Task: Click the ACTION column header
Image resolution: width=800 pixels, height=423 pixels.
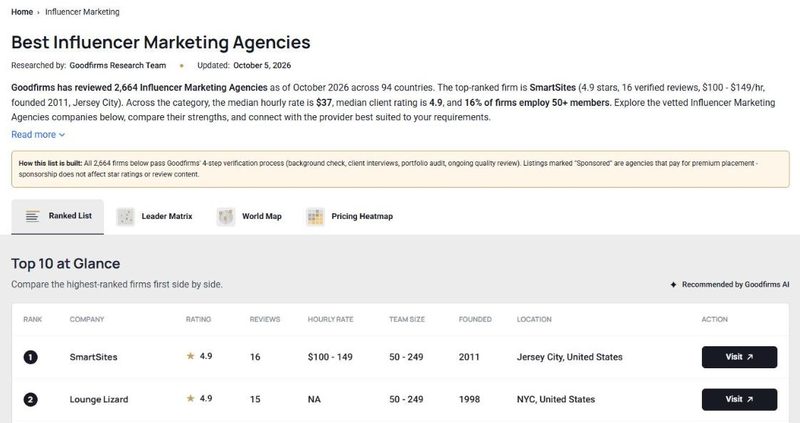Action: (714, 319)
